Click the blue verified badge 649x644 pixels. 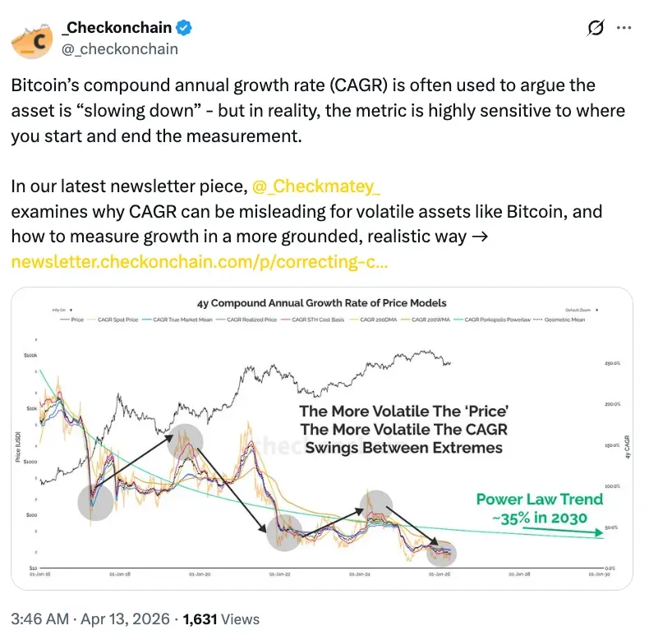185,29
